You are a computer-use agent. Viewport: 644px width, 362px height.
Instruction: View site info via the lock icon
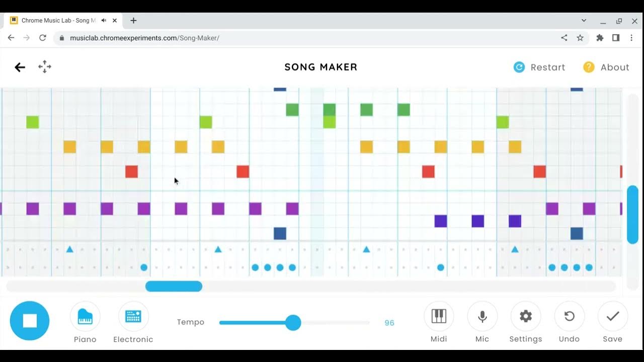(x=62, y=38)
